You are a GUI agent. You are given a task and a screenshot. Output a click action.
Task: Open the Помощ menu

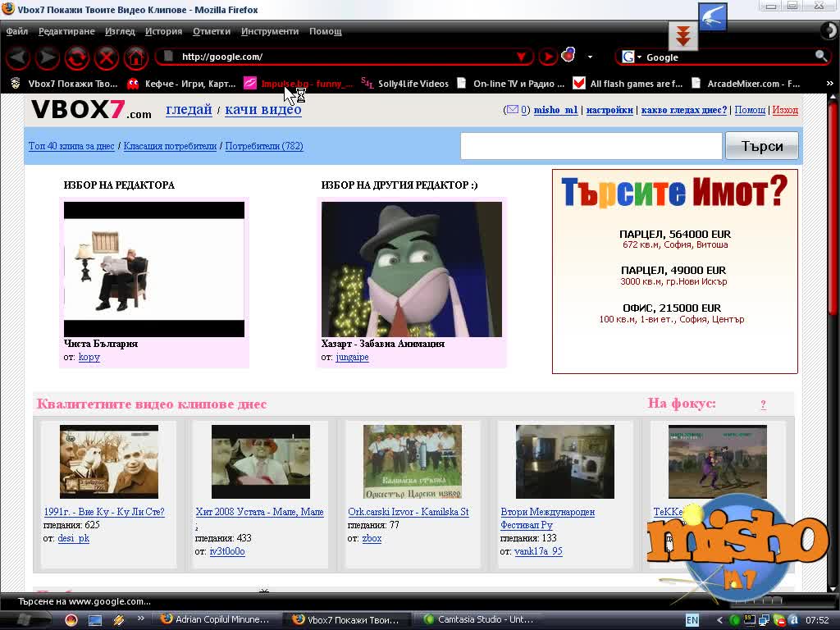325,31
